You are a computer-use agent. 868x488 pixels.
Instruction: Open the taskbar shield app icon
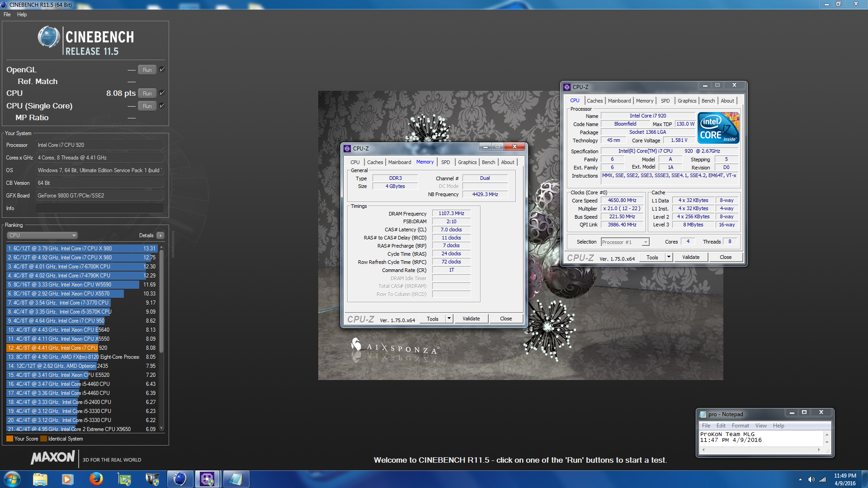[x=152, y=479]
